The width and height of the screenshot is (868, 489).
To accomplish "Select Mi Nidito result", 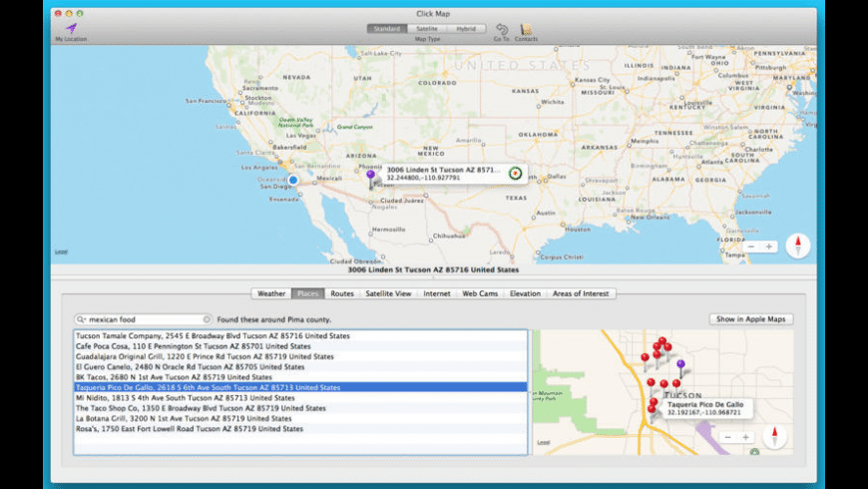I will click(300, 397).
